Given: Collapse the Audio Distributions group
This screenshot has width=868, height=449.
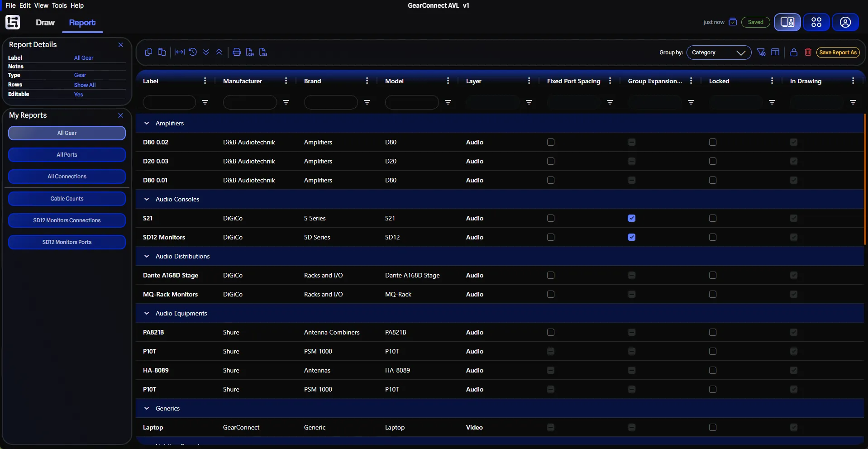Looking at the screenshot, I should 147,256.
